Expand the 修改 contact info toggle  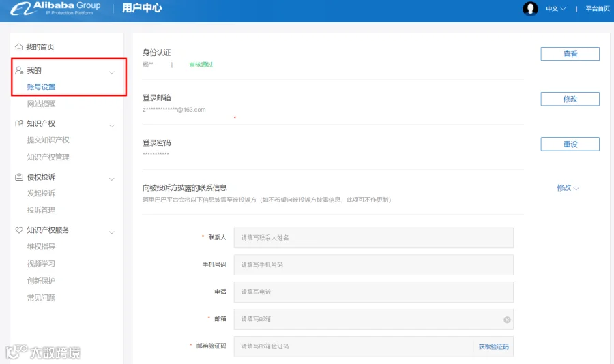click(x=568, y=188)
